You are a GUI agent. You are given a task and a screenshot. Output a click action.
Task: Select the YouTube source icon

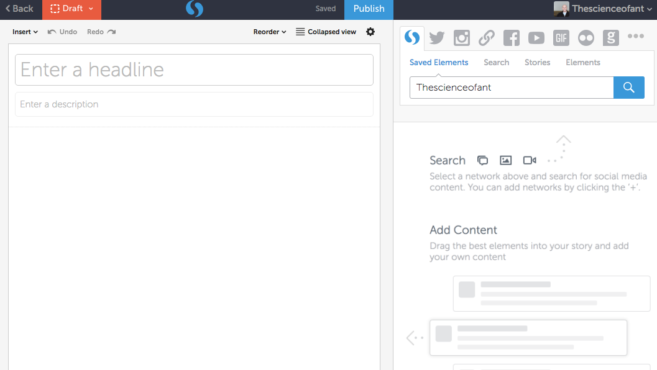(536, 38)
